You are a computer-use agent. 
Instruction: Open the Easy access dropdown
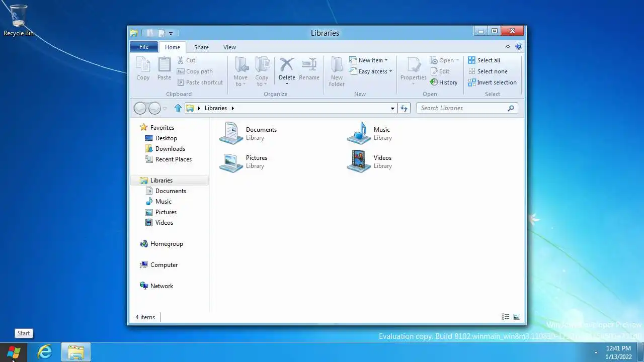(370, 71)
